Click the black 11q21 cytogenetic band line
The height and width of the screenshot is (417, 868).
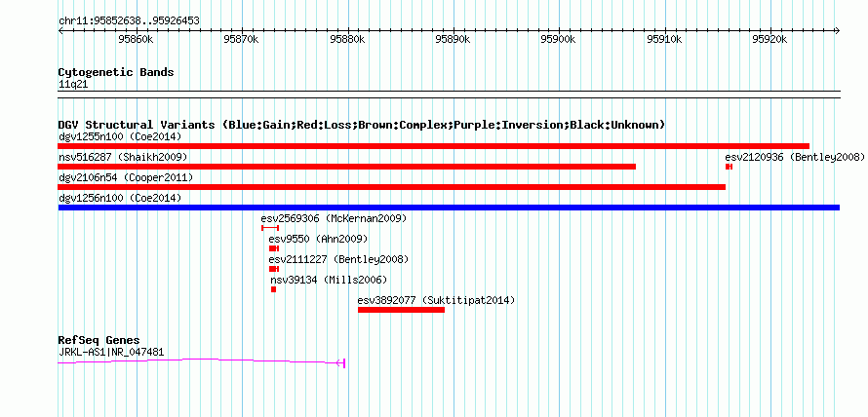point(449,95)
